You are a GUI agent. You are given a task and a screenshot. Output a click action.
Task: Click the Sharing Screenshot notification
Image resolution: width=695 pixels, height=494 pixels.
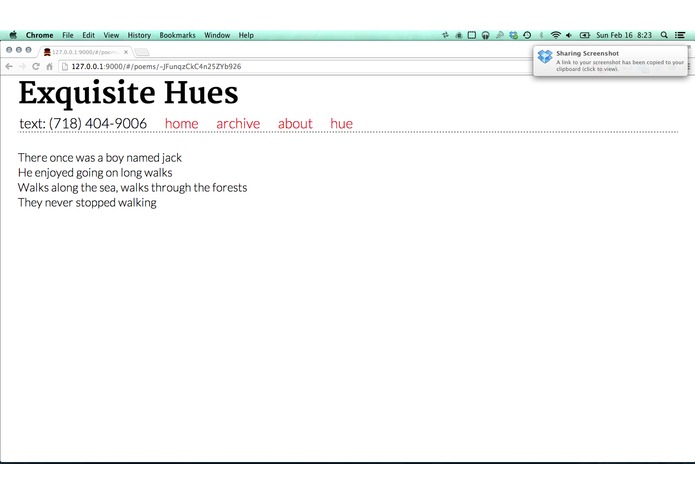(x=611, y=61)
